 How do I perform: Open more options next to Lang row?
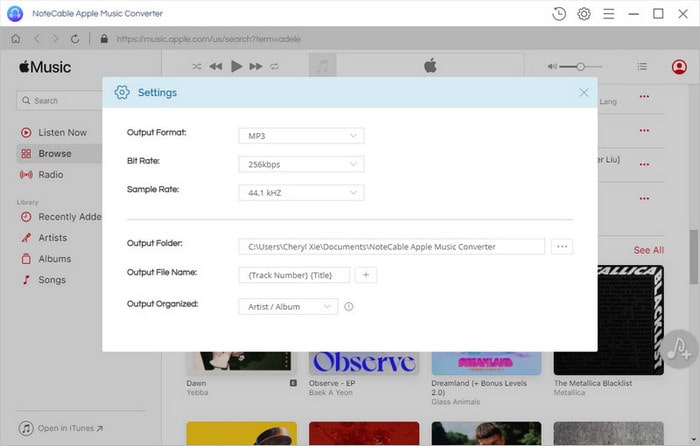coord(644,96)
